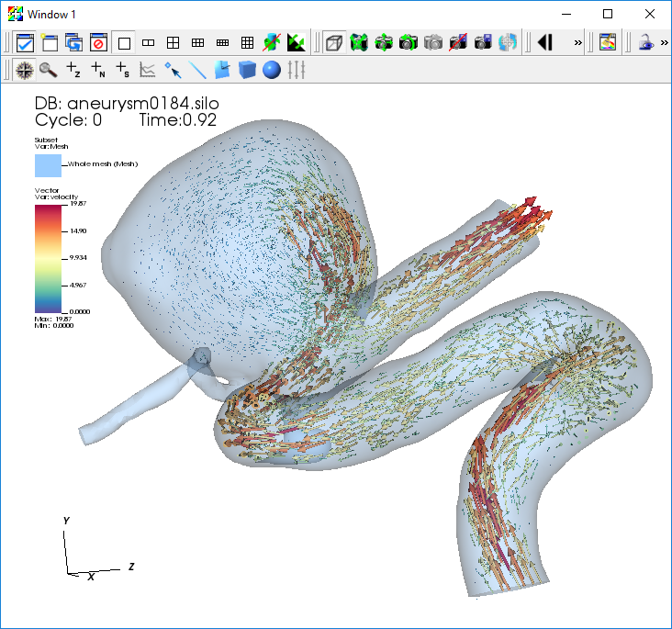Toggle the sphere tool icon

(x=272, y=70)
